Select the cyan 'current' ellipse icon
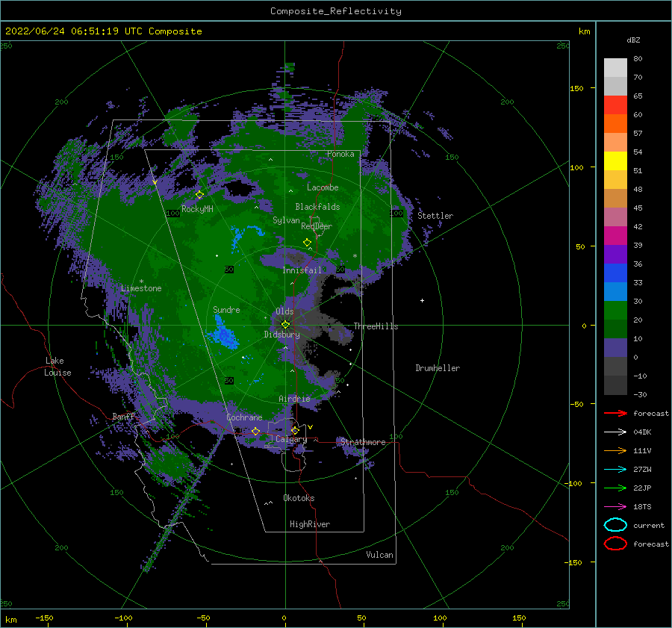Screen dimensions: 672x628 [x=615, y=525]
